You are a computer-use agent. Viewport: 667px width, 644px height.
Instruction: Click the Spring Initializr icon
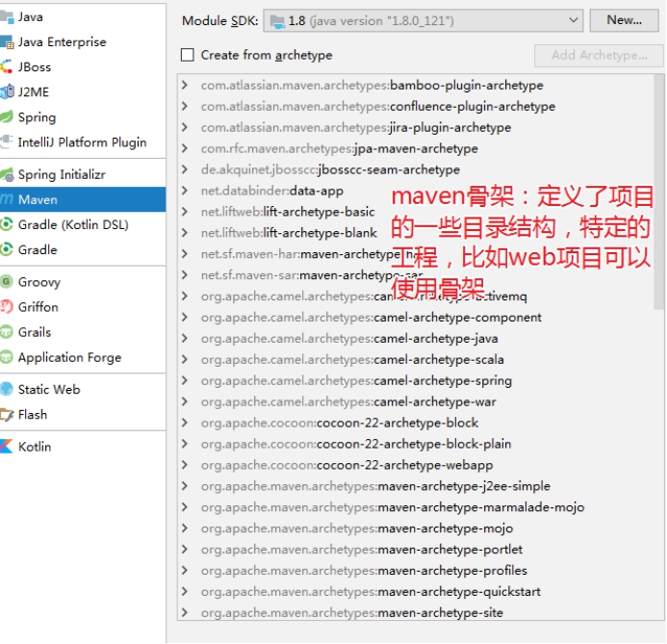tap(7, 174)
